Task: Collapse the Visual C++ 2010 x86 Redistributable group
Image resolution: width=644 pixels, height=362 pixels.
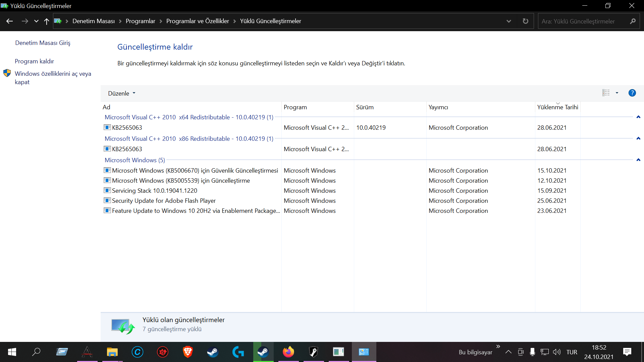Action: [x=638, y=138]
